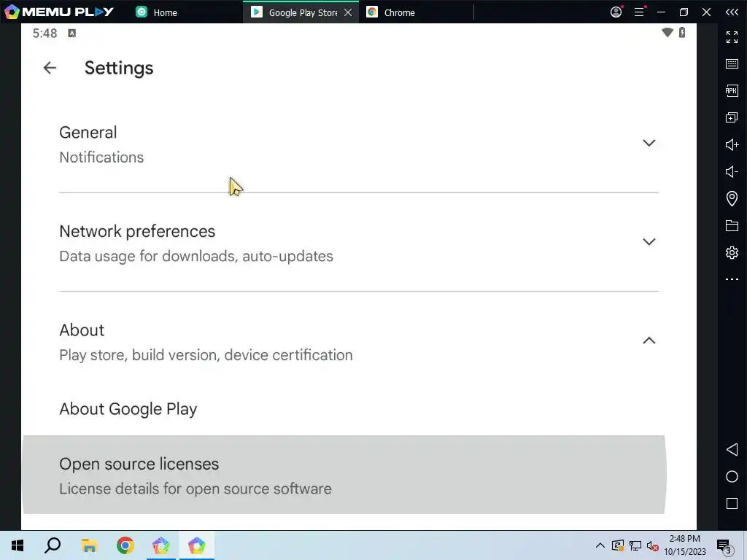Open MEmu hamburger menu
Viewport: 747px width, 560px height.
(639, 12)
